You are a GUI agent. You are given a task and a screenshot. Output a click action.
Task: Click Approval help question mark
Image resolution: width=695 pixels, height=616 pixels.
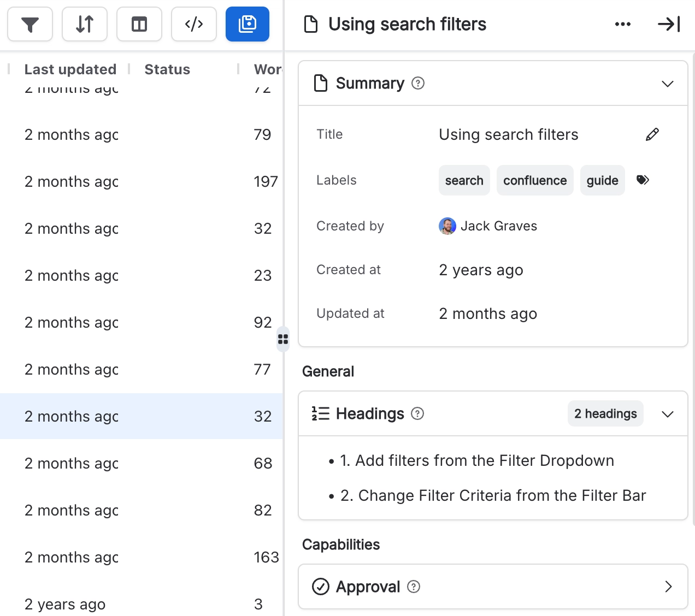[414, 587]
